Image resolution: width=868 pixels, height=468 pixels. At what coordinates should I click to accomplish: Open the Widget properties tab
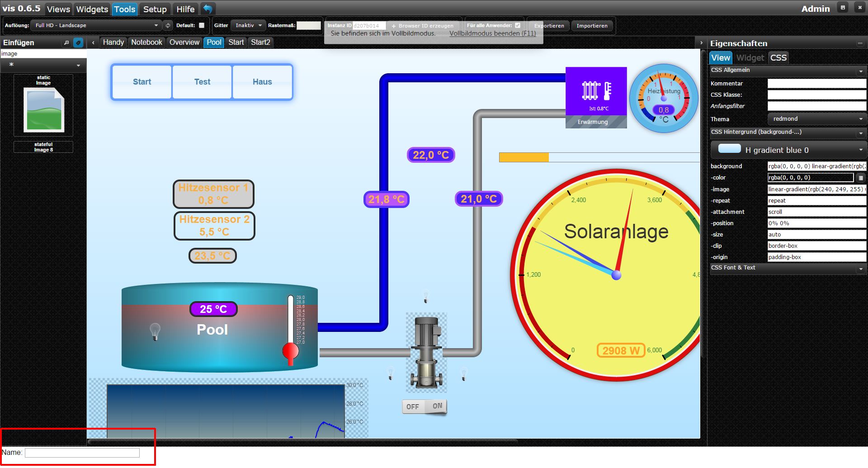[x=750, y=58]
